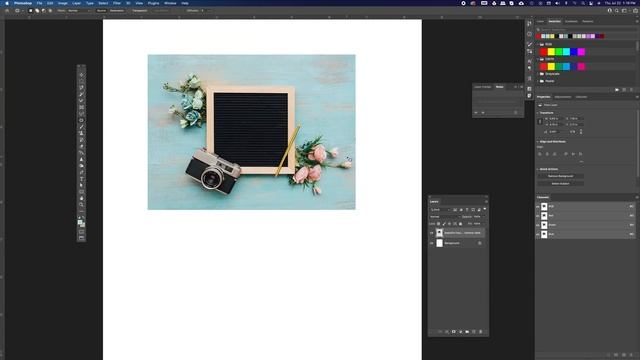The height and width of the screenshot is (360, 640).
Task: Click the Destination button in options bar
Action: pyautogui.click(x=117, y=11)
